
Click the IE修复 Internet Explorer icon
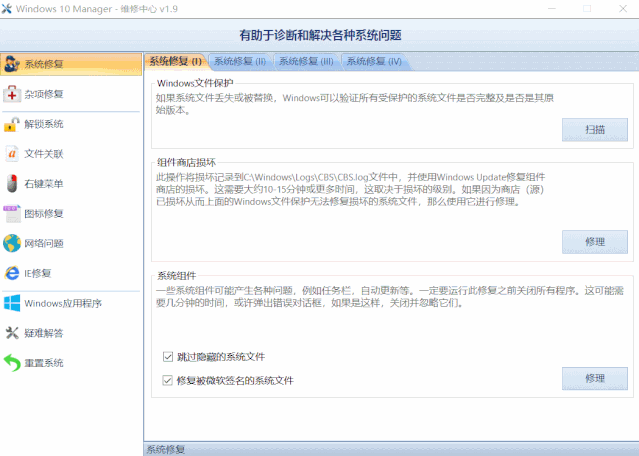click(x=12, y=273)
